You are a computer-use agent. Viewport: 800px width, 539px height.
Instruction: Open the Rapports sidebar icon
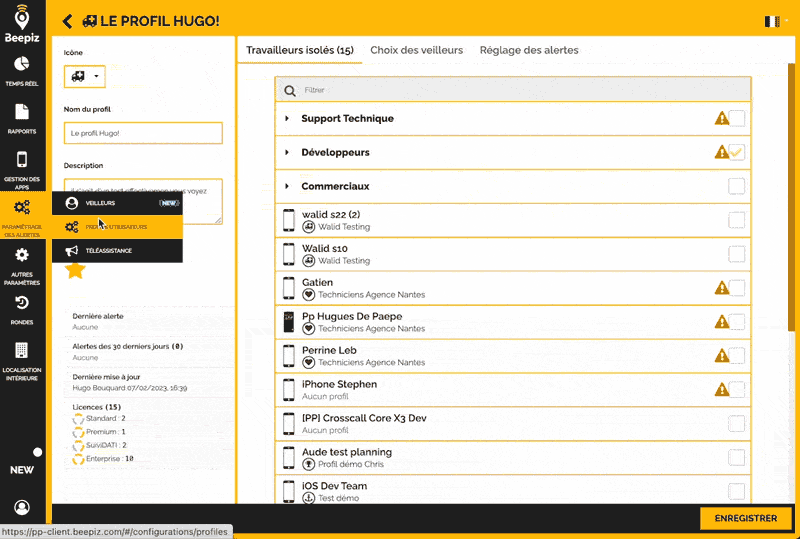click(22, 112)
